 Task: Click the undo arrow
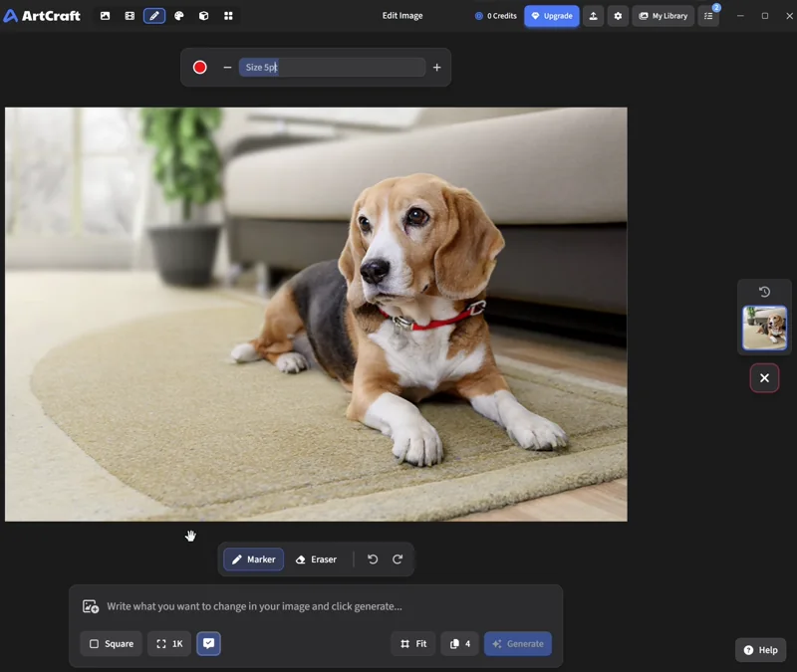(373, 560)
